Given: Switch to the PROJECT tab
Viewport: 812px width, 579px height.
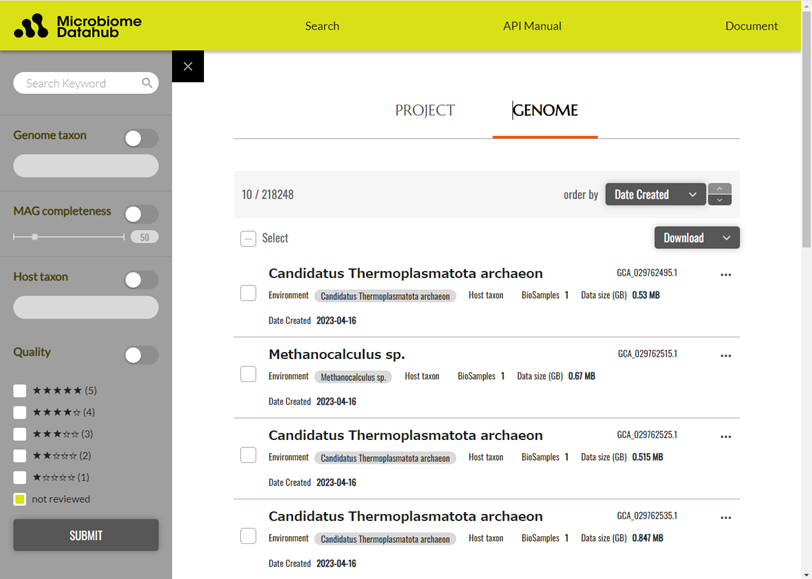Looking at the screenshot, I should point(424,111).
